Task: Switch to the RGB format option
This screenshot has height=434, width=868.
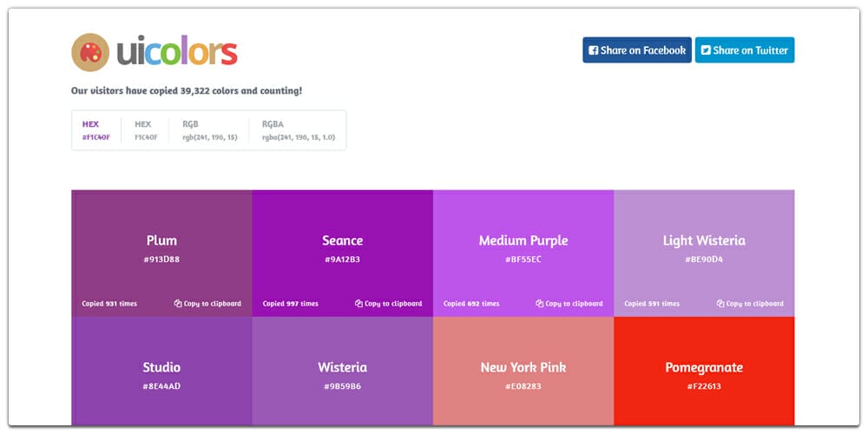Action: [207, 130]
